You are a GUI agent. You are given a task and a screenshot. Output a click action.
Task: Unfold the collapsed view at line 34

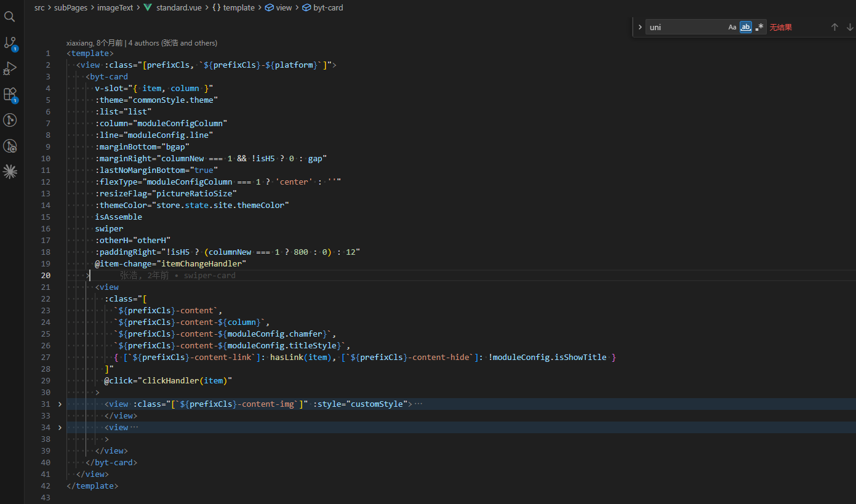(x=60, y=428)
